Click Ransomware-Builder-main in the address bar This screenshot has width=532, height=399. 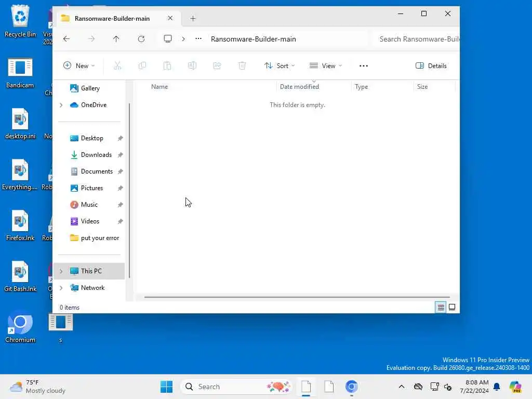(254, 39)
